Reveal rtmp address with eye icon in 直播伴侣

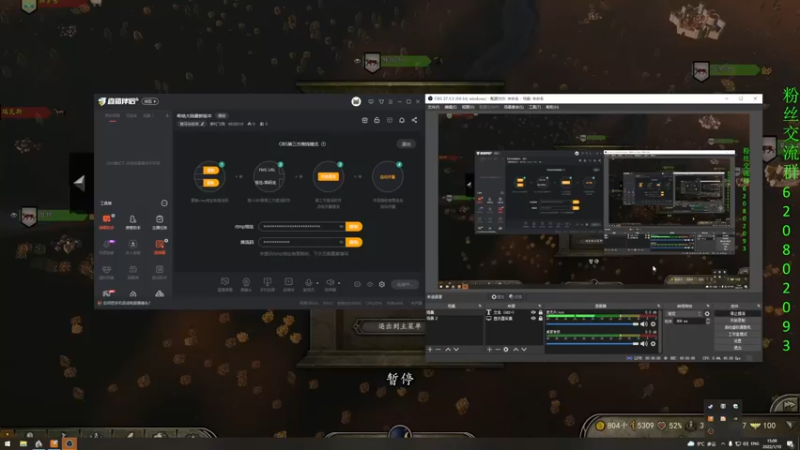pos(341,226)
